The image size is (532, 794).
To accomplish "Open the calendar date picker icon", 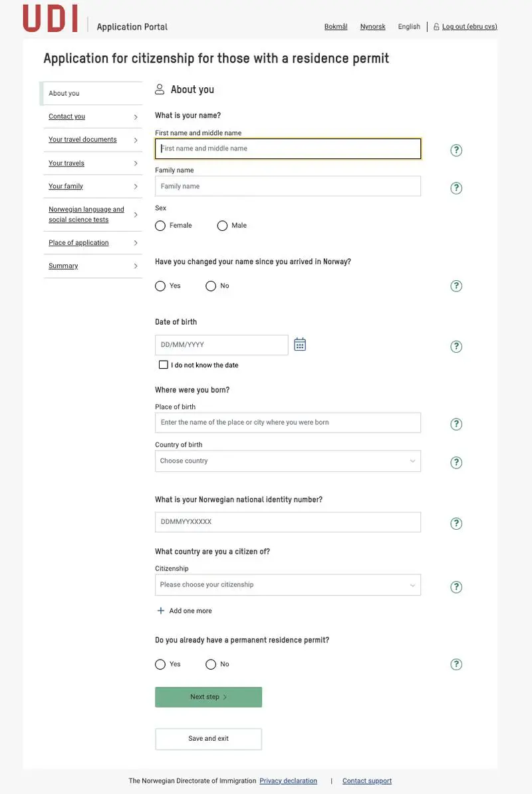I will click(x=299, y=343).
